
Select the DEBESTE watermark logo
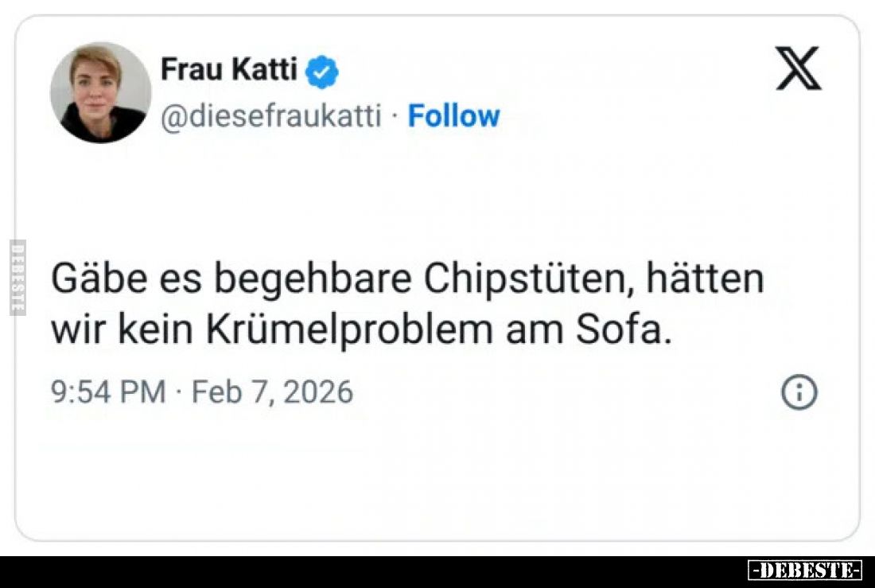pos(807,570)
